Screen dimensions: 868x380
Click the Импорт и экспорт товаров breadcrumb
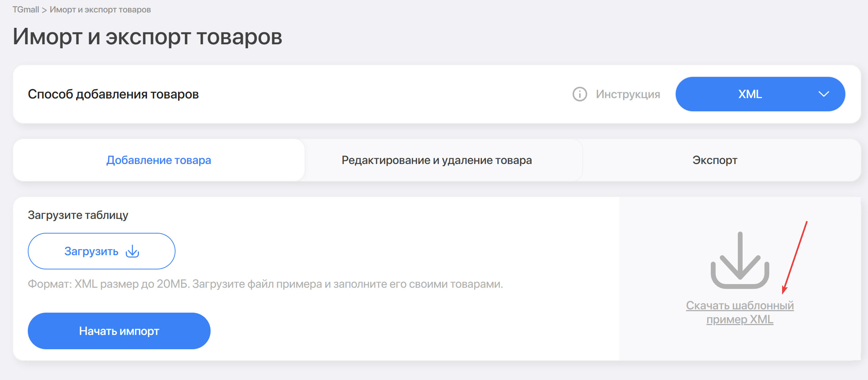[100, 10]
